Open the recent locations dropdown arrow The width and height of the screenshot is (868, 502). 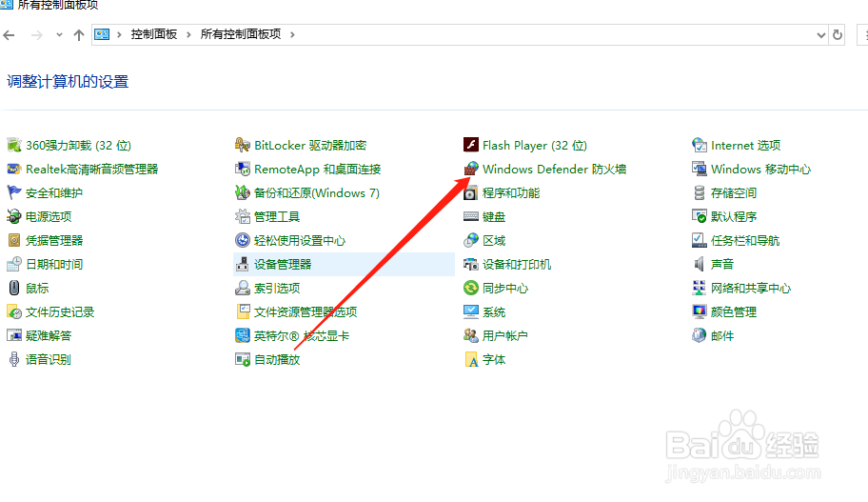pos(59,35)
